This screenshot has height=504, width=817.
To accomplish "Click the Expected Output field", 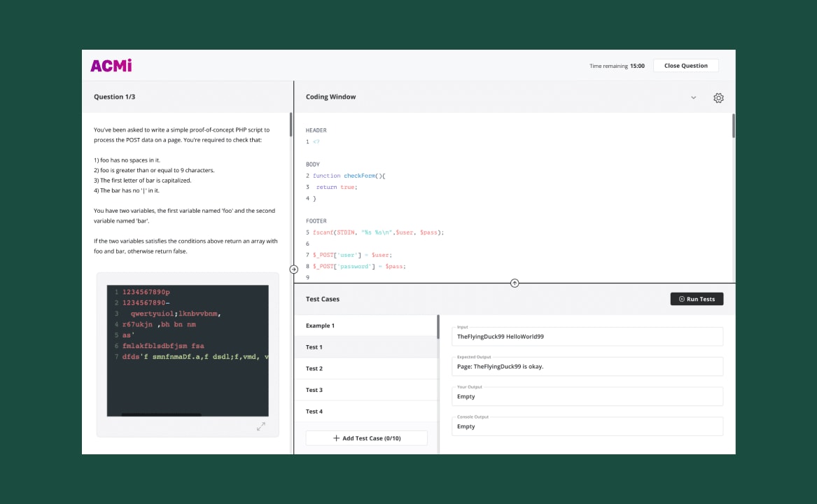I will pyautogui.click(x=587, y=366).
